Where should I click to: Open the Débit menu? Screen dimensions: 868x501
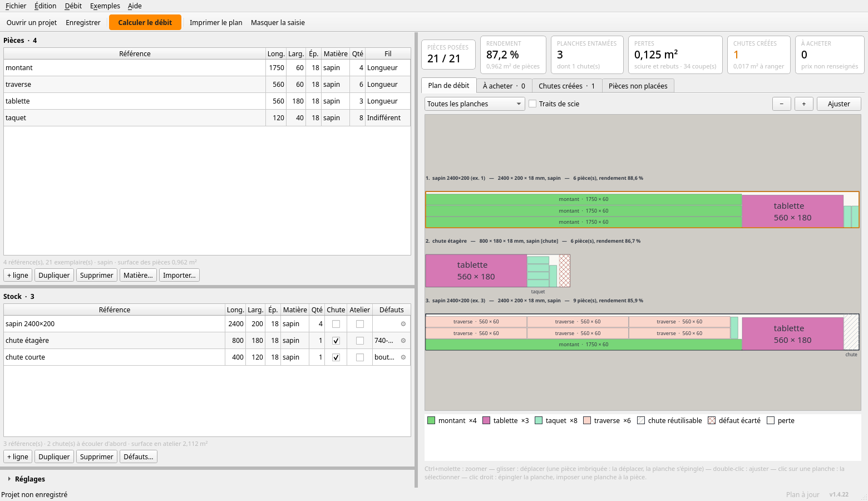tap(73, 6)
